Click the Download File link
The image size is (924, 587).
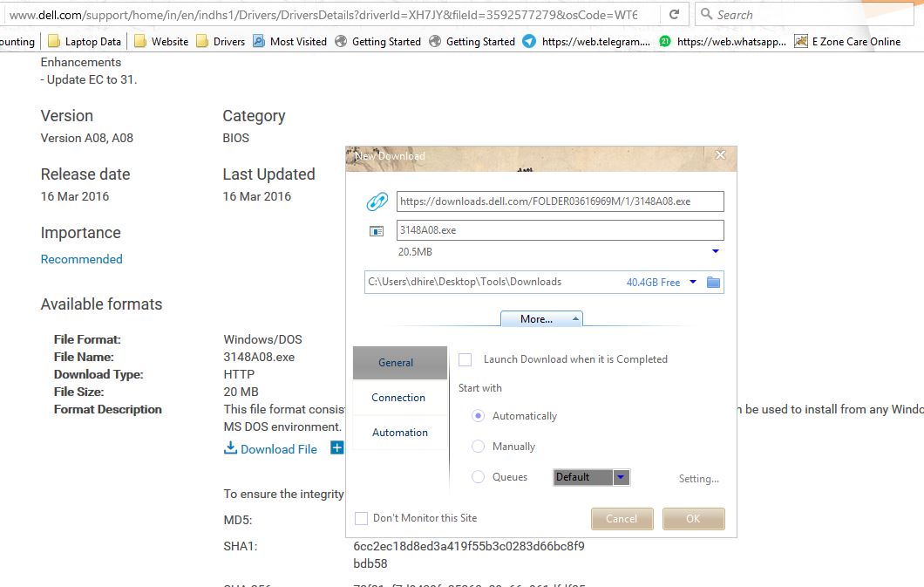279,449
